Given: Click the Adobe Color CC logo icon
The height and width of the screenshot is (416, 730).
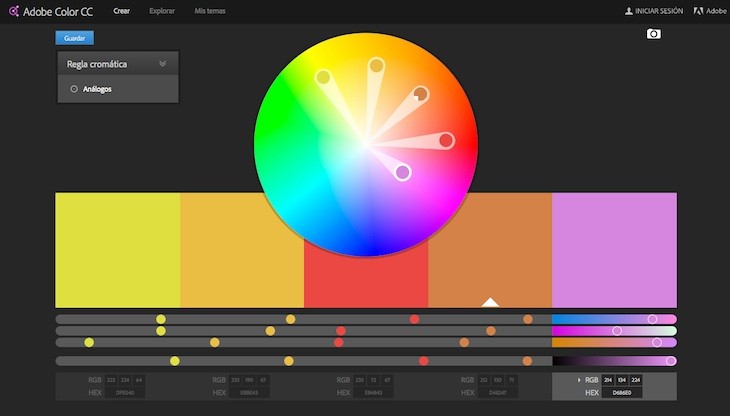Looking at the screenshot, I should [x=14, y=11].
